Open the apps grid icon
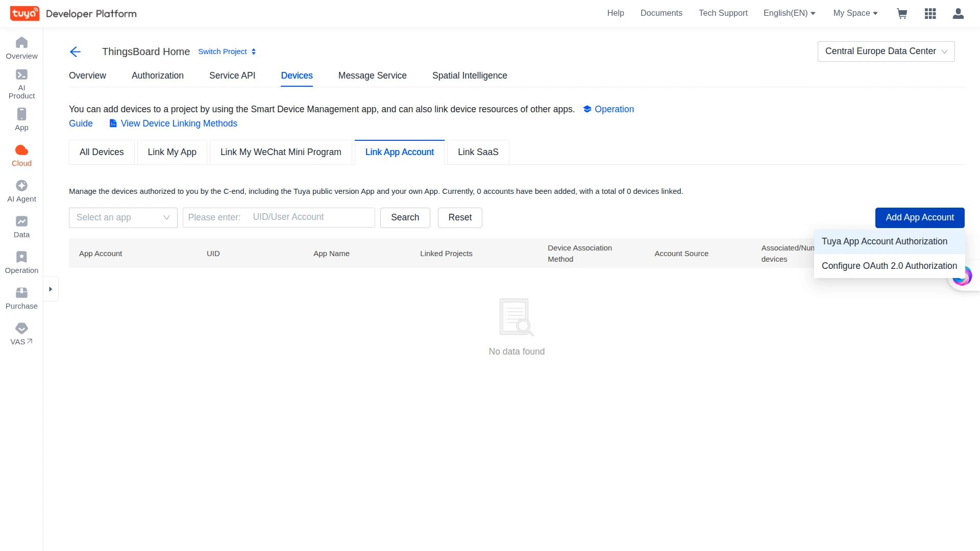This screenshot has width=980, height=551. point(930,13)
